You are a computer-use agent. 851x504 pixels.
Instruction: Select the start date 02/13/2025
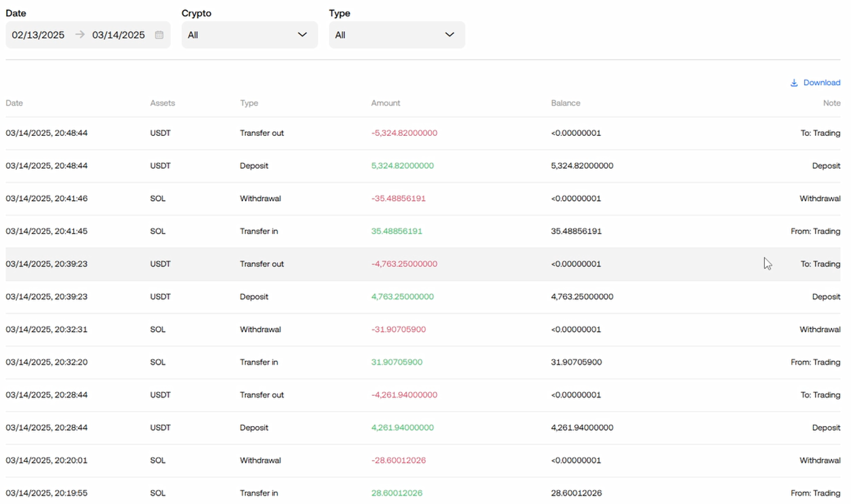coord(38,35)
